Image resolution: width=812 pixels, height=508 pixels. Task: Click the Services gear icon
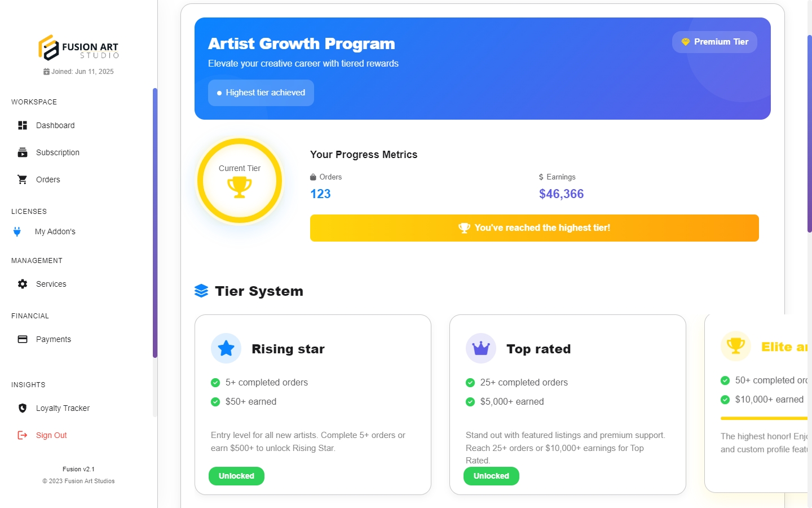(23, 284)
